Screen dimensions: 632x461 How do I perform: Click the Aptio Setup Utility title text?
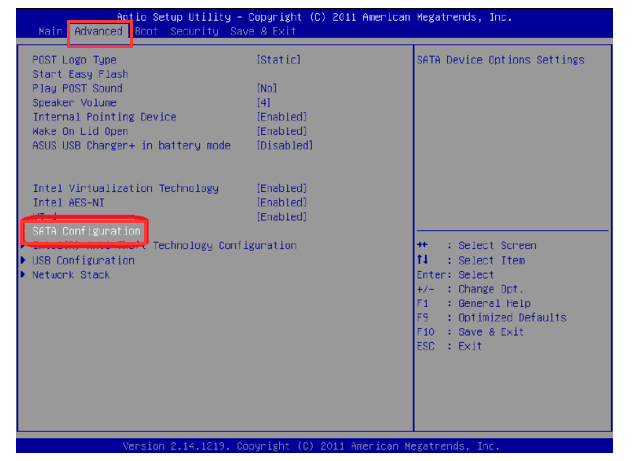tap(314, 17)
